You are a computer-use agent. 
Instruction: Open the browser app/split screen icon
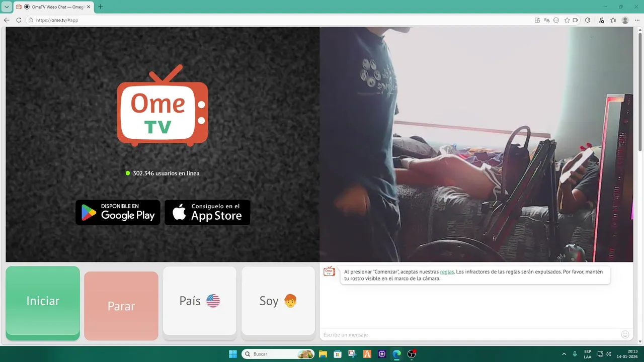(537, 20)
